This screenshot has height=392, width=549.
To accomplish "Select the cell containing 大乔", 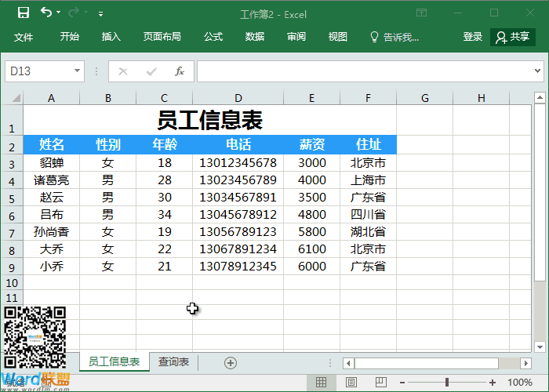I will [52, 249].
